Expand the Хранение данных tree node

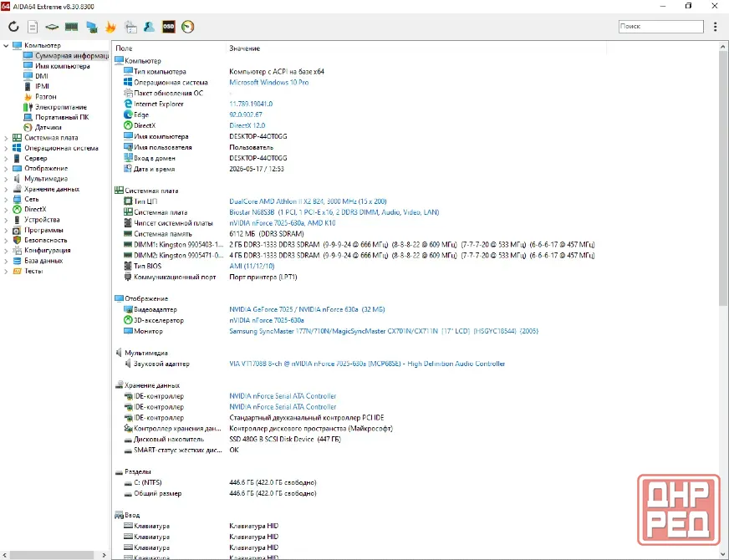coord(6,189)
